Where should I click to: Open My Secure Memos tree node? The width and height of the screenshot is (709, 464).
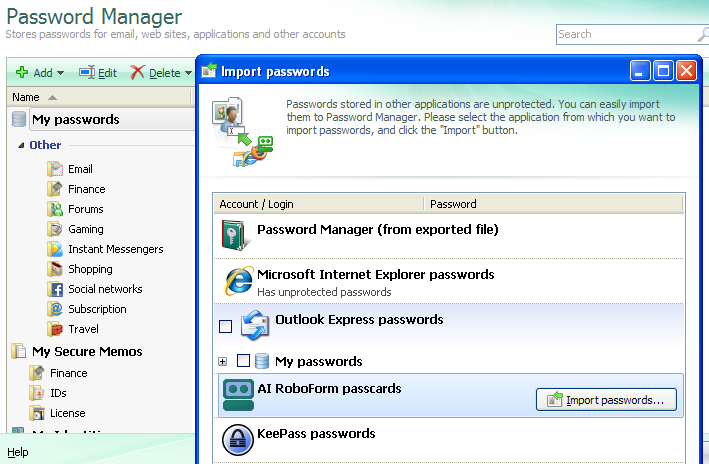pyautogui.click(x=87, y=351)
